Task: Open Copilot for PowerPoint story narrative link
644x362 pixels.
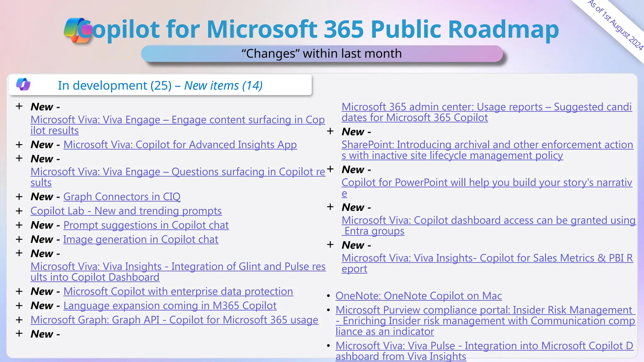Action: (x=487, y=188)
